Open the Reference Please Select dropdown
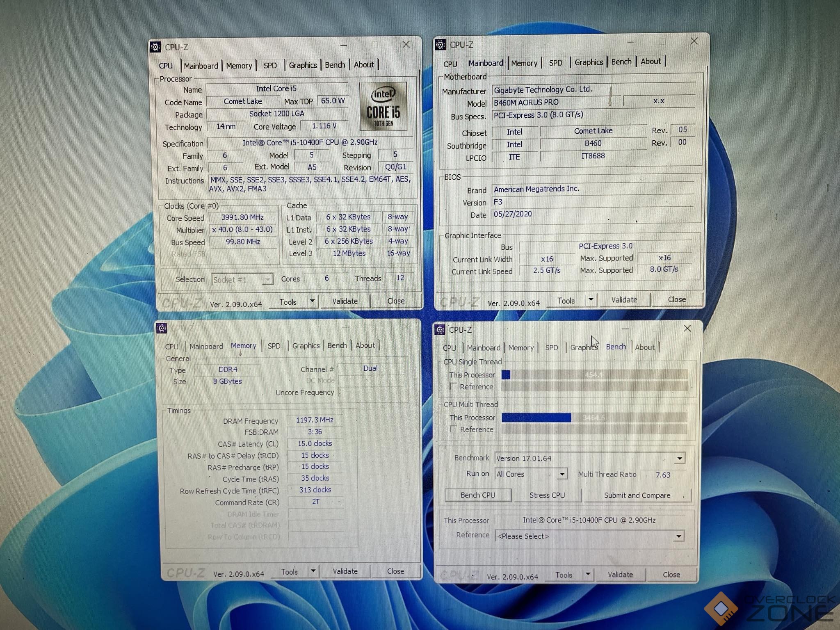840x630 pixels. [679, 536]
